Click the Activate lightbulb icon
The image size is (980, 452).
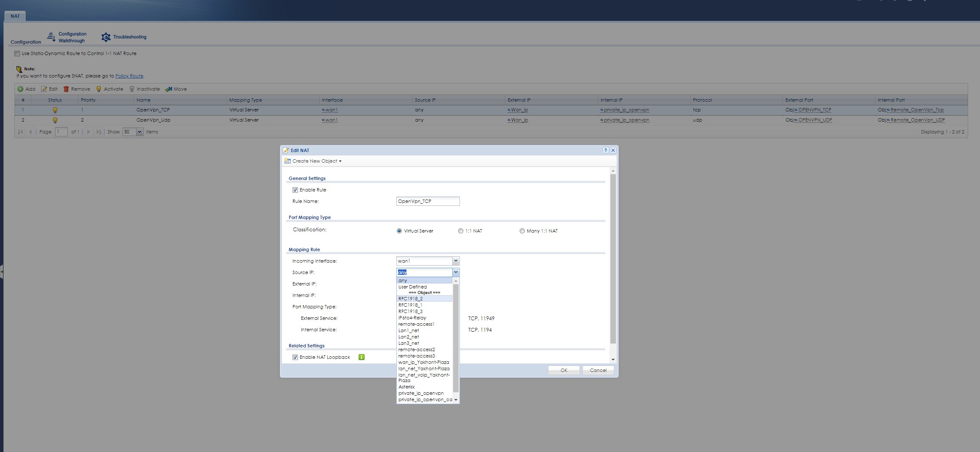coord(99,89)
